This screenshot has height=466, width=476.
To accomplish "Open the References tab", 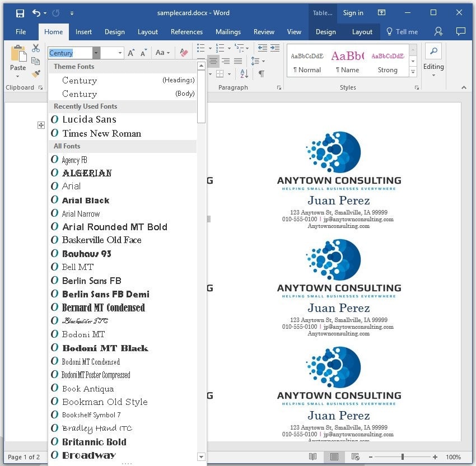I will (186, 32).
